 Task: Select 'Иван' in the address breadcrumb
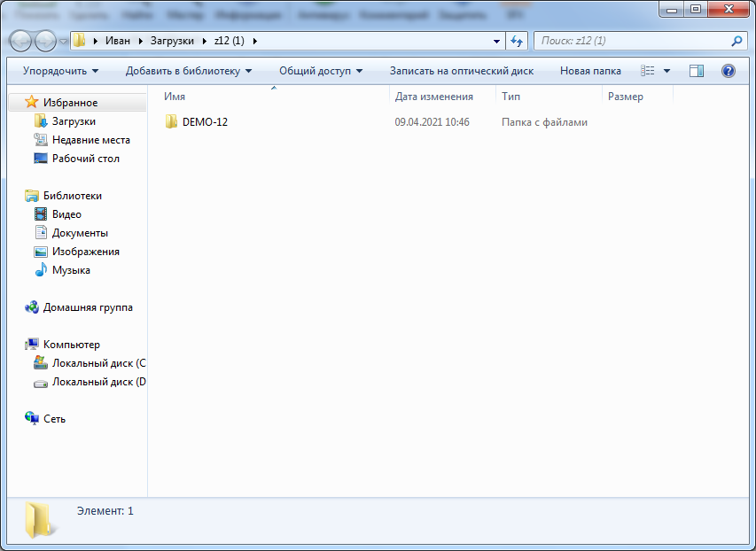pyautogui.click(x=118, y=41)
